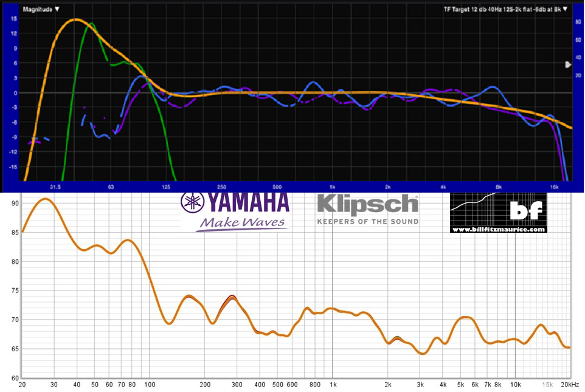Expand the TF Target preset dropdown

pos(506,9)
